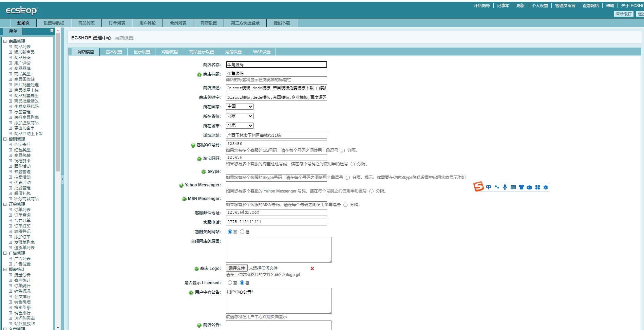
Task: Open the 所在国家 dropdown
Action: [x=240, y=107]
